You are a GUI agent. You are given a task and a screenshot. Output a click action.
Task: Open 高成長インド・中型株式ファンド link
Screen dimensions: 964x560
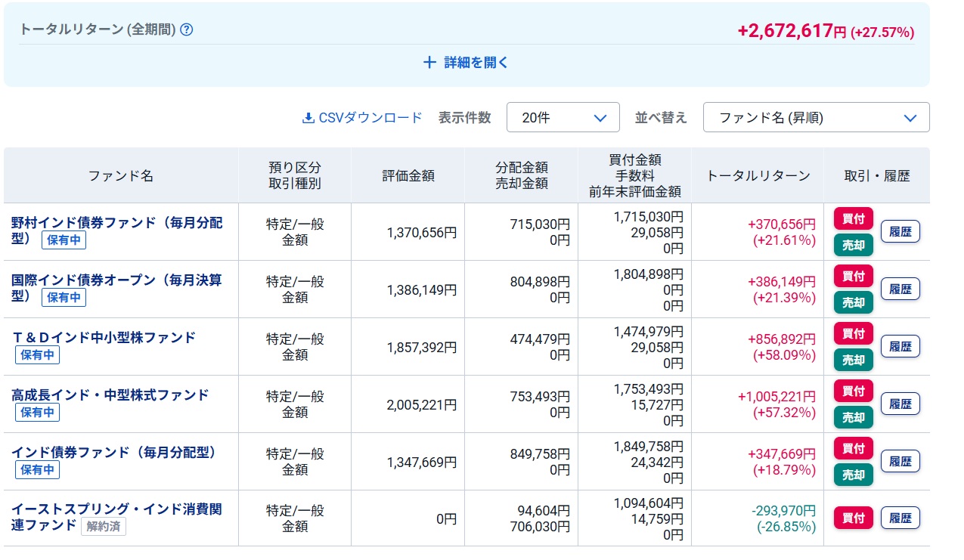point(110,395)
